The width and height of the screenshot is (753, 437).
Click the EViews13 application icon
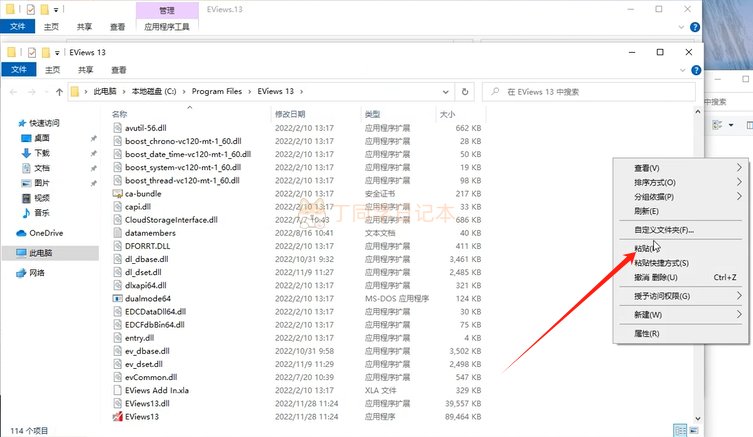pyautogui.click(x=118, y=416)
